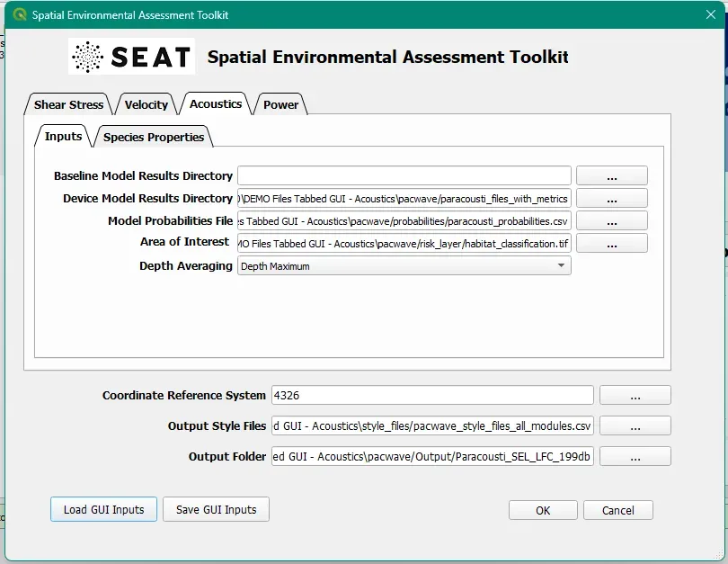Click Save GUI Inputs button

tap(216, 509)
